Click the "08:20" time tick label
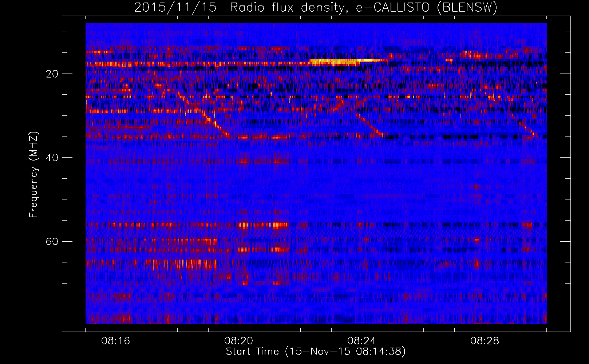The height and width of the screenshot is (364, 589). tap(239, 341)
